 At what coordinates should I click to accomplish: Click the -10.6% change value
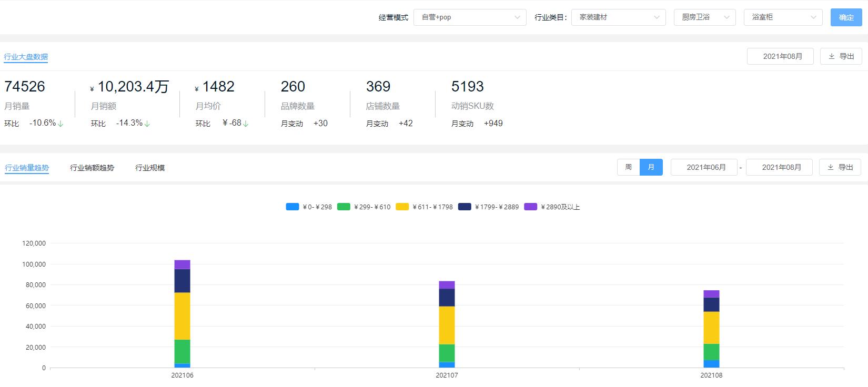(43, 123)
